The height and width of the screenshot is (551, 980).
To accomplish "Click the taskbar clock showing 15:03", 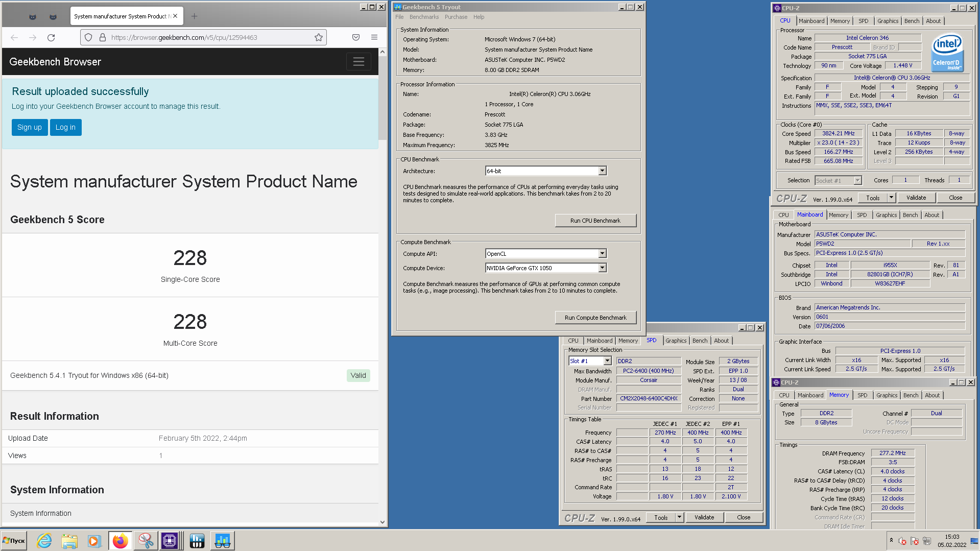I will (x=952, y=541).
